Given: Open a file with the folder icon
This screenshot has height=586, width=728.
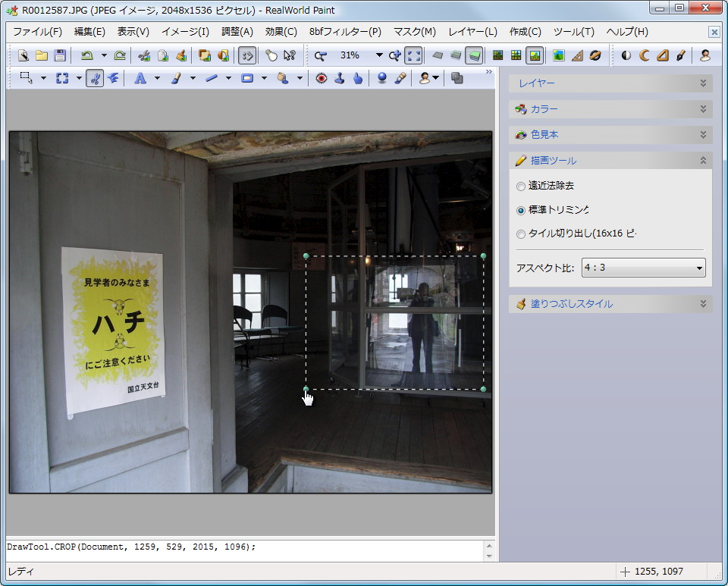Looking at the screenshot, I should coord(42,55).
